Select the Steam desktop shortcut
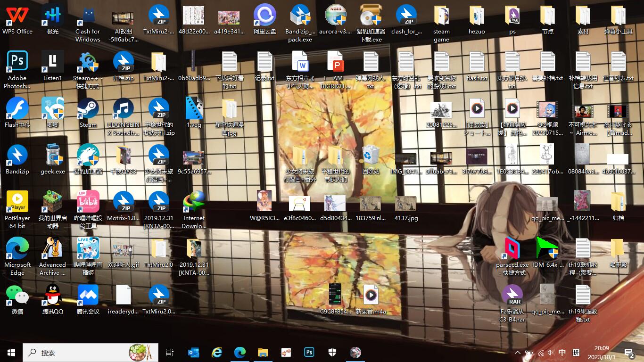The height and width of the screenshot is (362, 644). 88,109
